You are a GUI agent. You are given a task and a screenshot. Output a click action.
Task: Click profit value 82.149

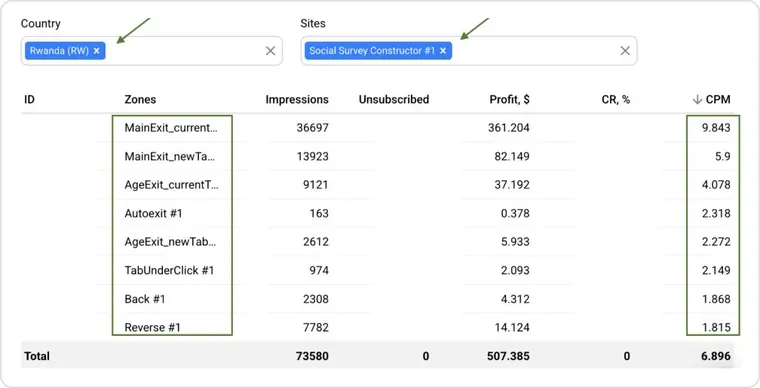coord(511,156)
